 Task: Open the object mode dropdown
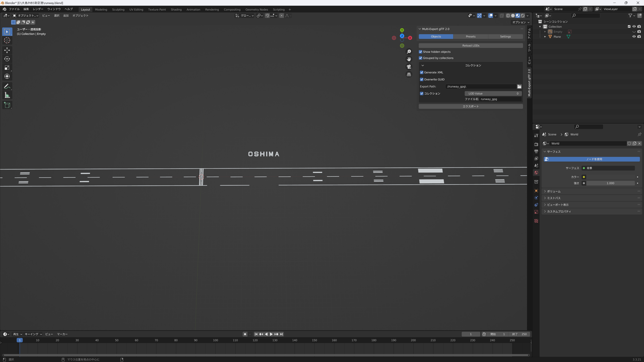tap(25, 15)
